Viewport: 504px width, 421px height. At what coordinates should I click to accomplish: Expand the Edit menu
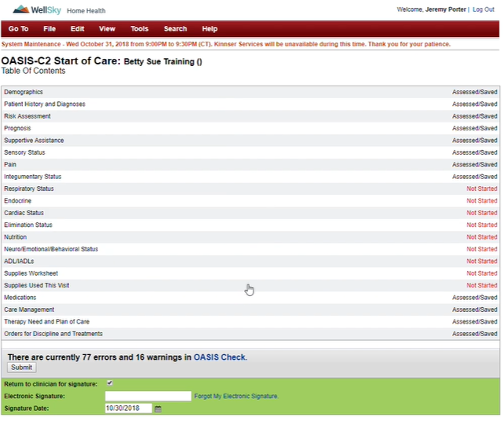pyautogui.click(x=77, y=29)
